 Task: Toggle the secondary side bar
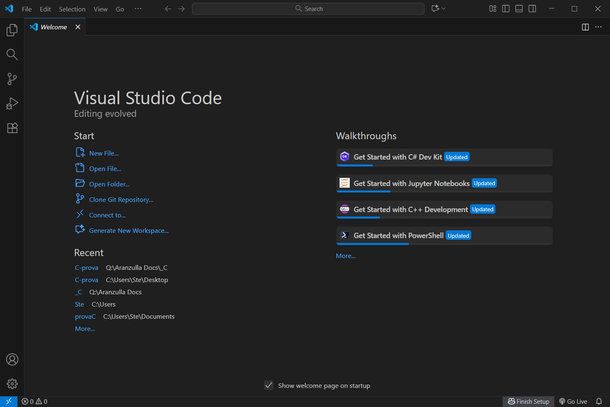point(532,9)
